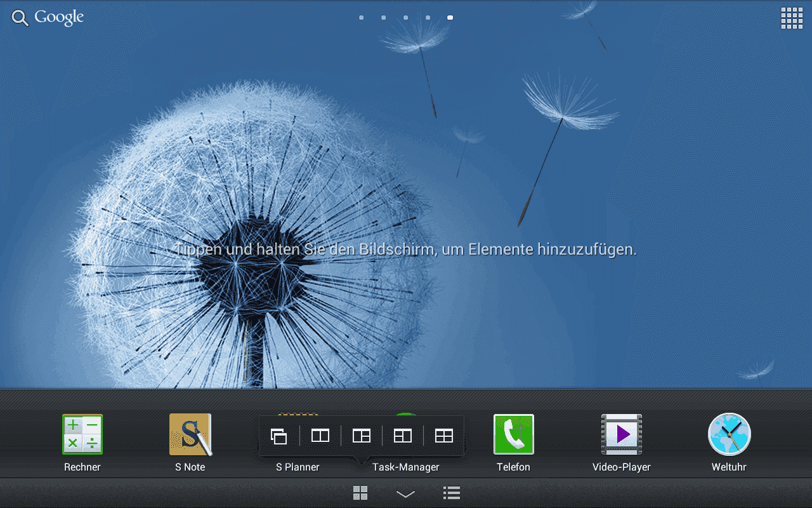Open the Google search widget
812x508 pixels.
48,18
